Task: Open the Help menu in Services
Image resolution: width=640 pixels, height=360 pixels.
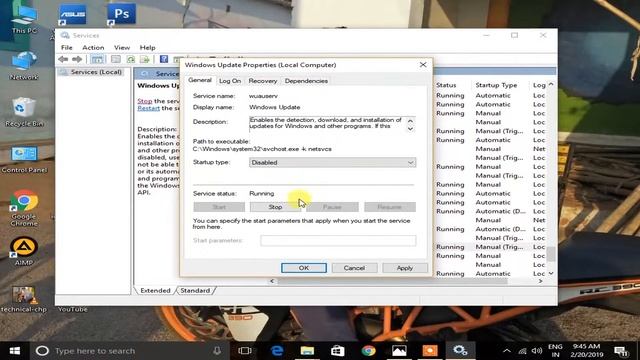Action: coord(147,47)
